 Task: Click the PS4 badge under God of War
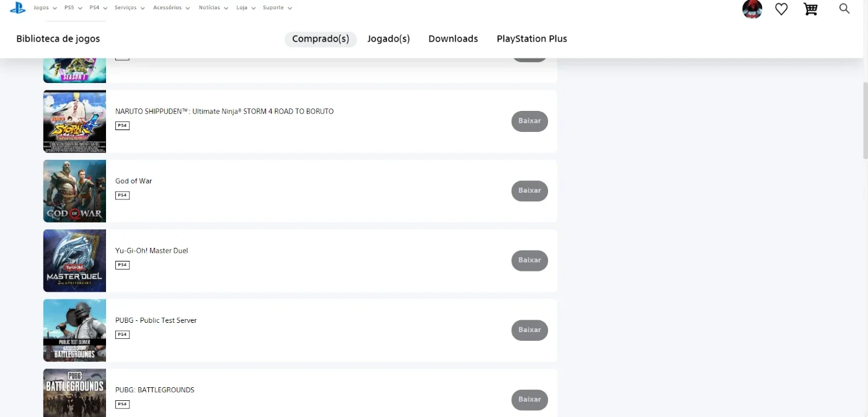coord(122,195)
